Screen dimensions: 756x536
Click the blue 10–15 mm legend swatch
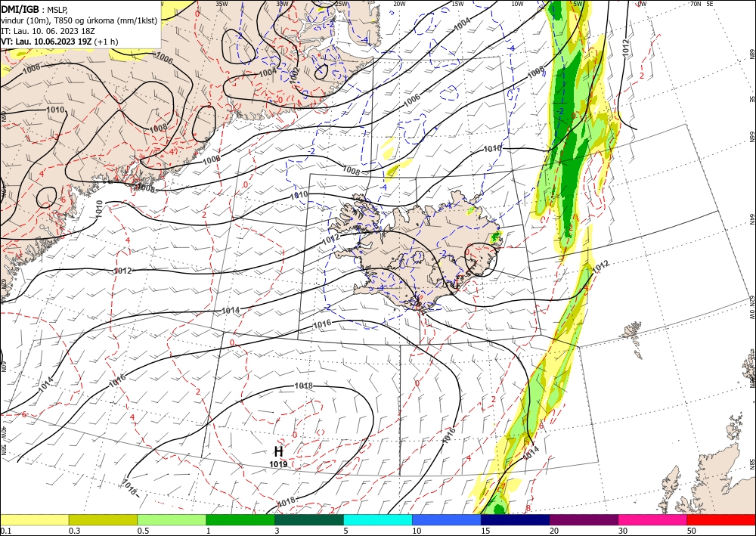pos(447,519)
